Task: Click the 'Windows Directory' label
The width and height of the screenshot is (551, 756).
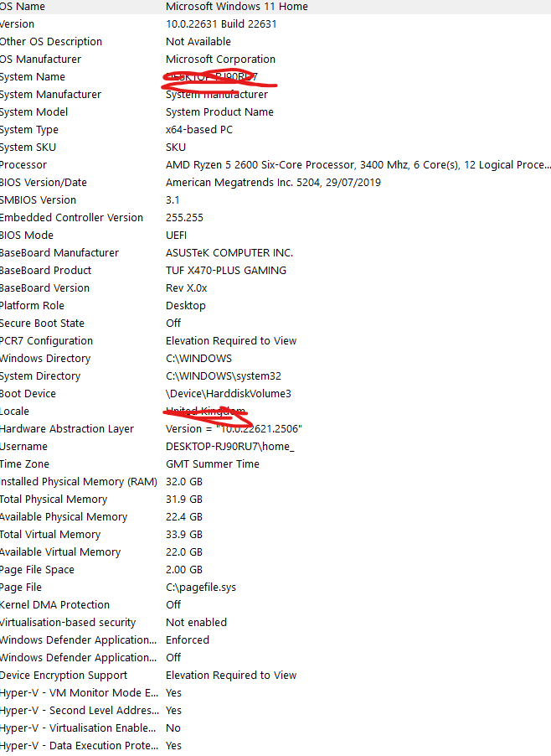Action: pos(45,359)
